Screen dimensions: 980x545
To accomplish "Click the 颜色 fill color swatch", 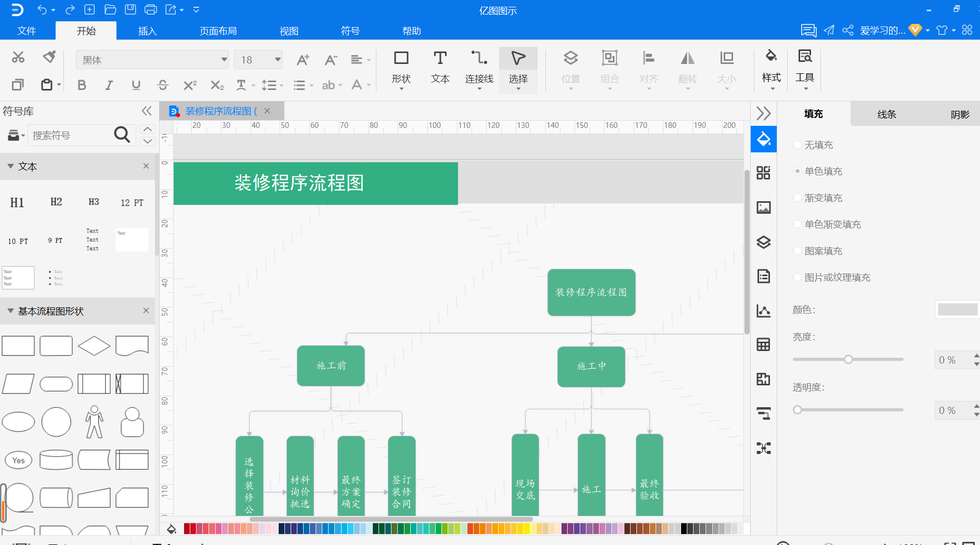I will (957, 309).
